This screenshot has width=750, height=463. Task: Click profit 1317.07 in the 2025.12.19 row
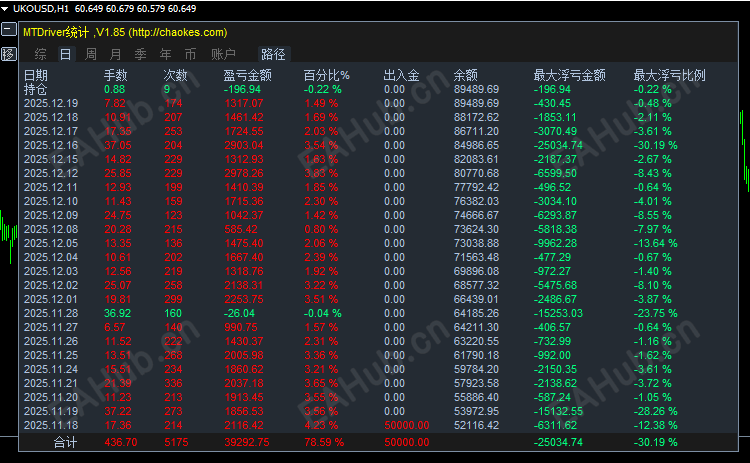point(244,103)
